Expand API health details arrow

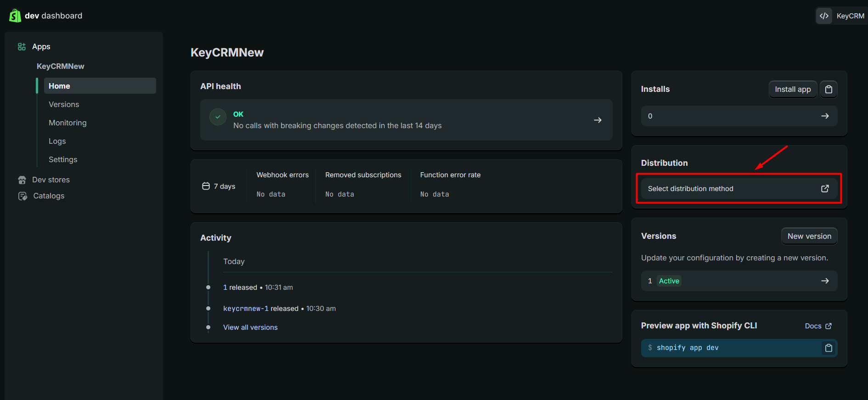coord(597,120)
